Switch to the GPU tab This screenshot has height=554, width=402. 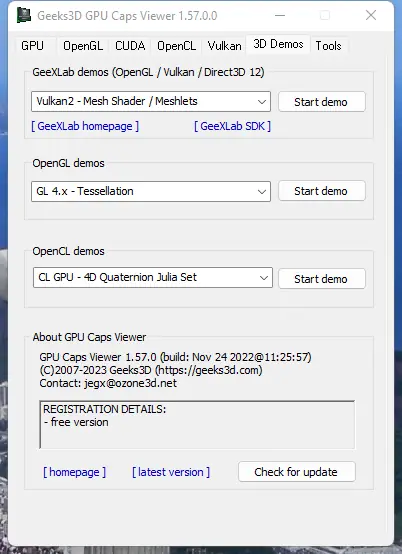pos(32,46)
